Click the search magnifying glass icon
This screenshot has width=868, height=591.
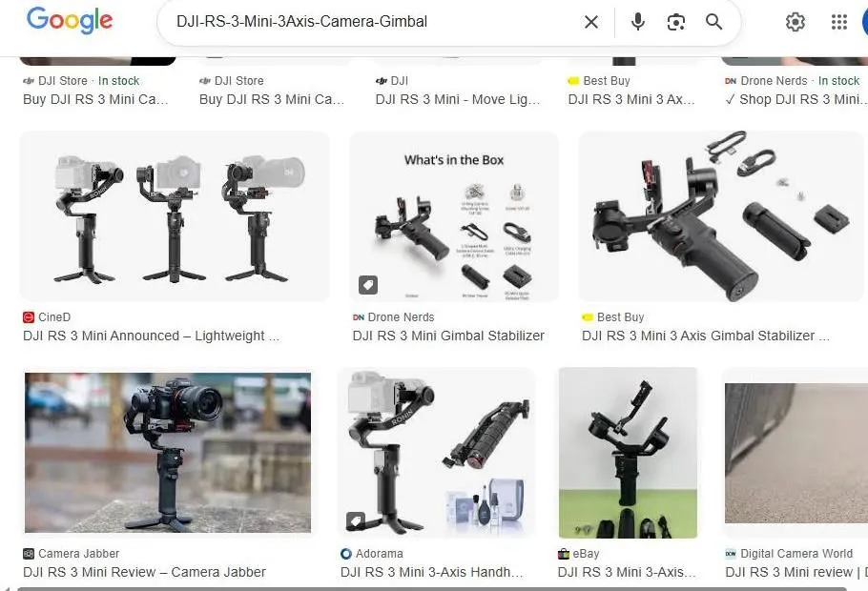coord(714,22)
